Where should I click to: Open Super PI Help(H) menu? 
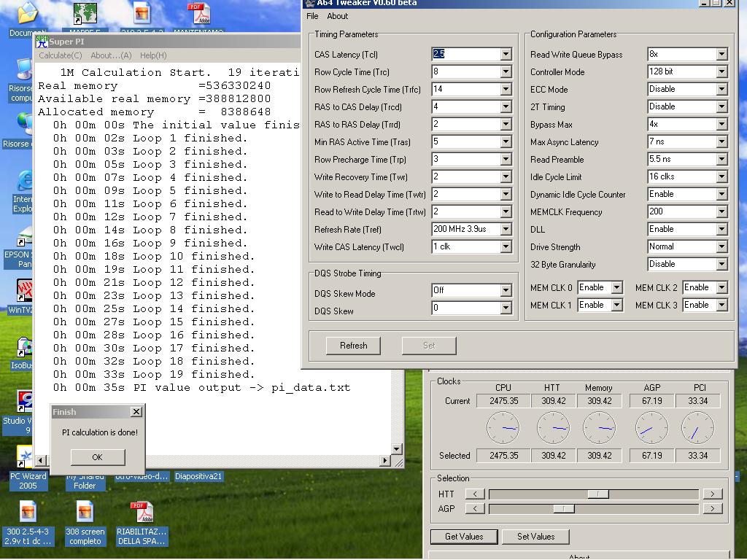click(153, 55)
